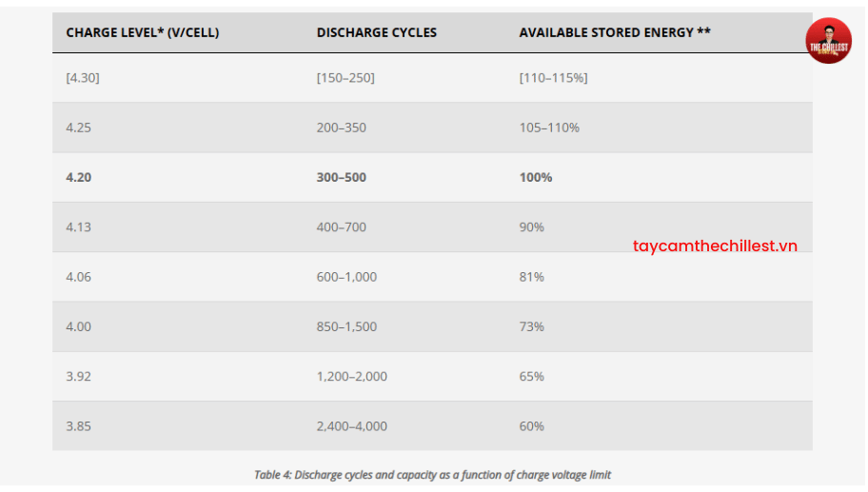
Task: Click The Chillest logo icon
Action: coord(828,41)
